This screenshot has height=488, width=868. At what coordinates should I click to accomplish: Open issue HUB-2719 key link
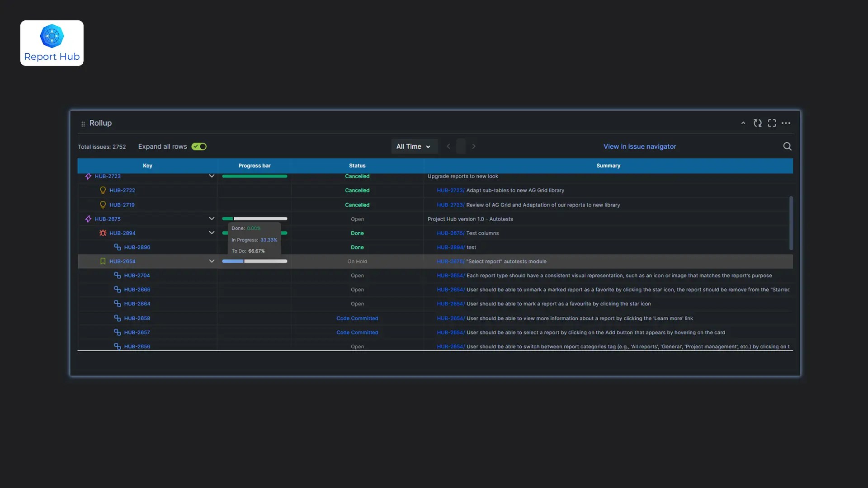click(x=122, y=205)
